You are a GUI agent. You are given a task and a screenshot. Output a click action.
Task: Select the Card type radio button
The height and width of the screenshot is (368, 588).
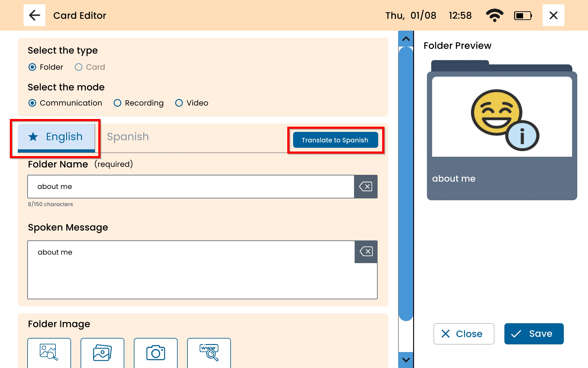pos(79,67)
